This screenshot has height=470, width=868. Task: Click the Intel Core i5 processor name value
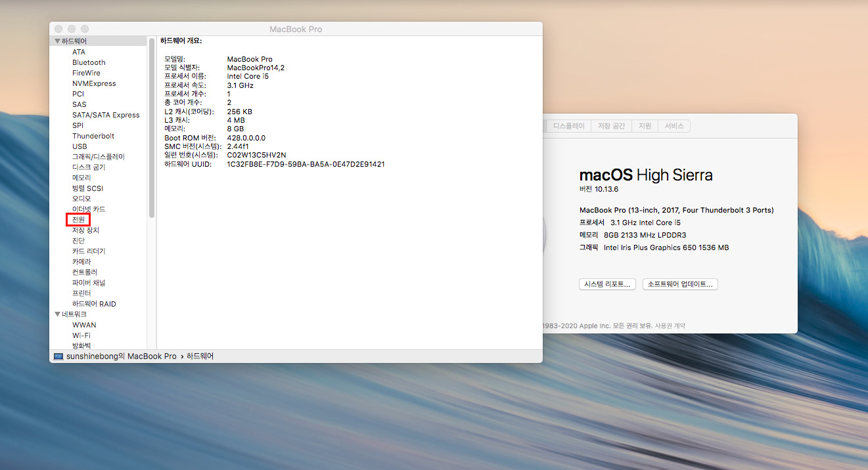(248, 76)
